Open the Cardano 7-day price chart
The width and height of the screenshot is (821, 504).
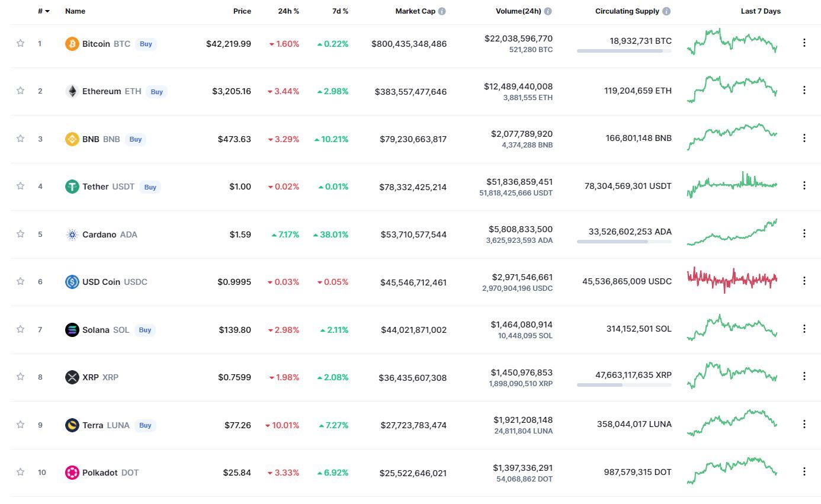[x=732, y=232]
